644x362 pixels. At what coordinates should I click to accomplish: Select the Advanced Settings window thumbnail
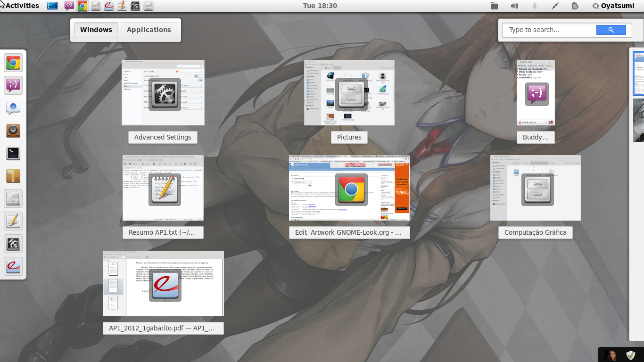(163, 92)
